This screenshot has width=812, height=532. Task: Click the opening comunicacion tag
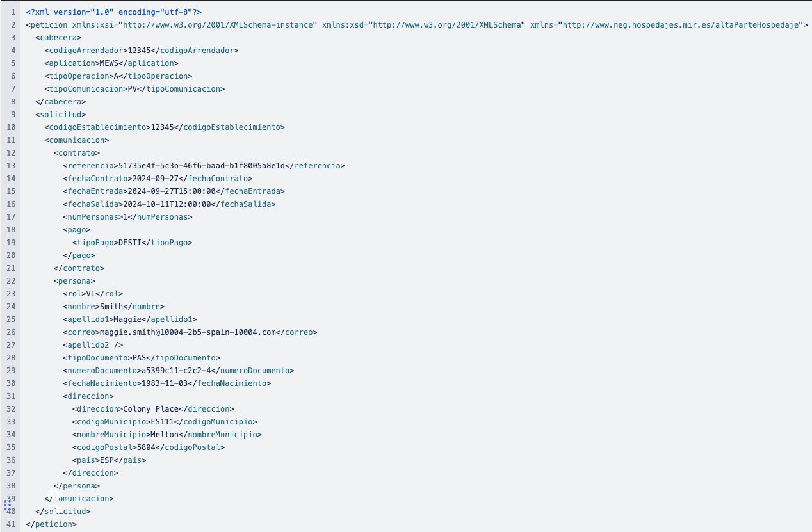point(77,140)
